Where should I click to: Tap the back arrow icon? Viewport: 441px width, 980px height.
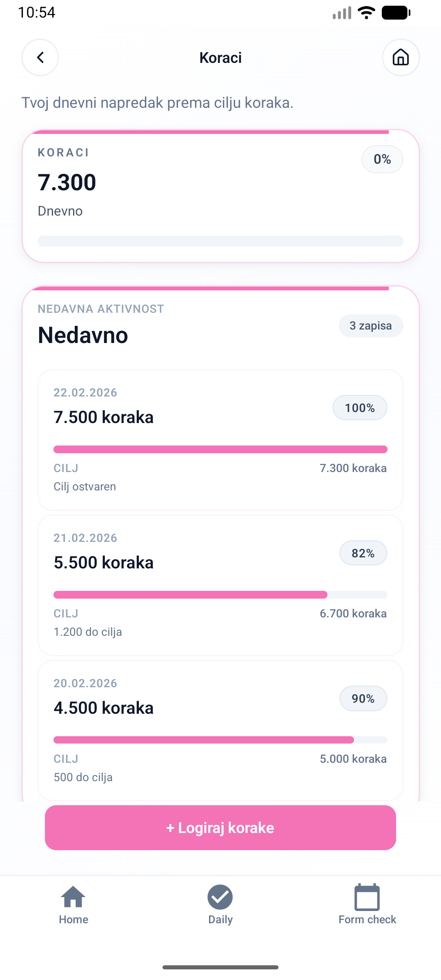click(40, 58)
